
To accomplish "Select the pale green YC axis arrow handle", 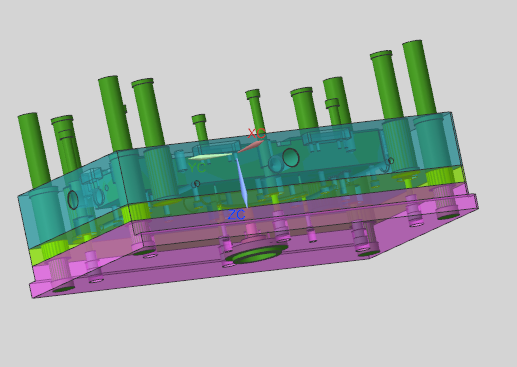I will [x=210, y=156].
